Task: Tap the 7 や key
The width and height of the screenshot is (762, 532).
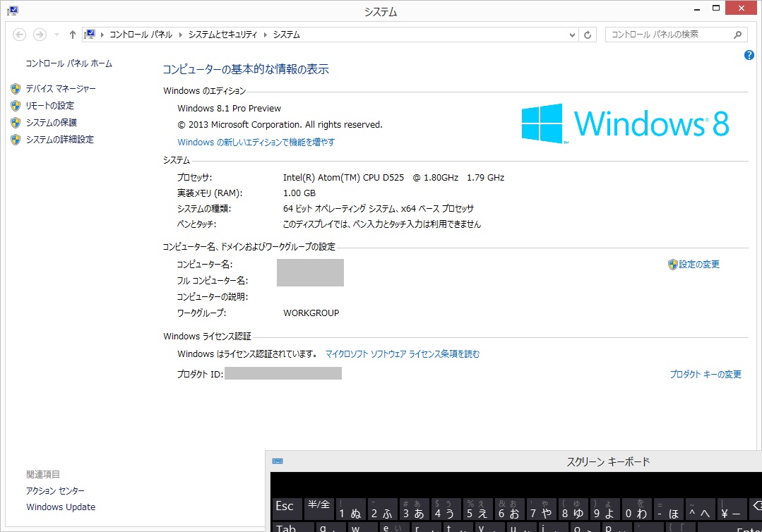Action: pyautogui.click(x=541, y=509)
